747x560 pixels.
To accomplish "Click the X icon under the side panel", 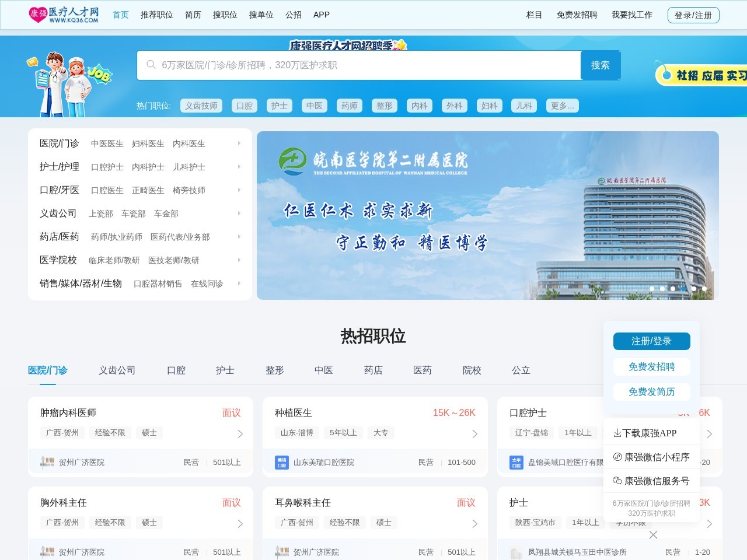I will [652, 535].
